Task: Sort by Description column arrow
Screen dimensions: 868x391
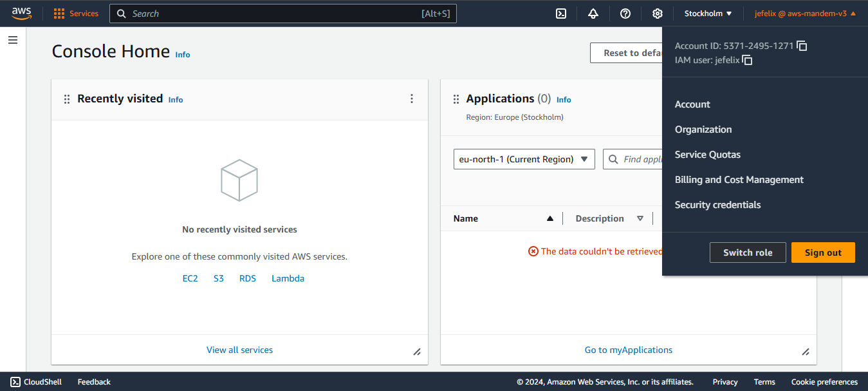Action: tap(640, 218)
